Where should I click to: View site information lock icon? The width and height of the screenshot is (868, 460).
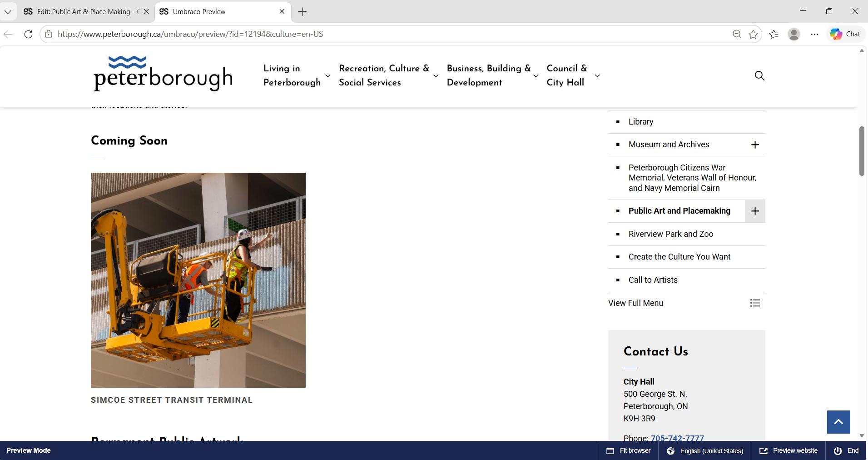pyautogui.click(x=49, y=34)
